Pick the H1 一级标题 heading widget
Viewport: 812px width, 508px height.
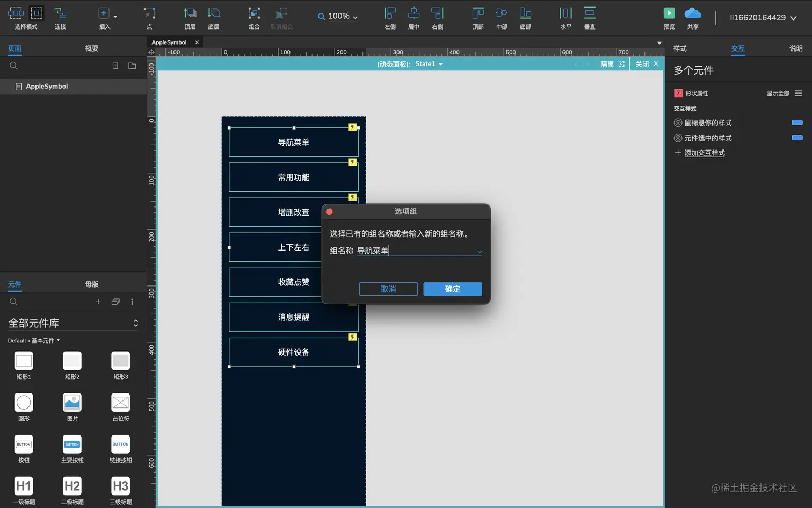24,491
